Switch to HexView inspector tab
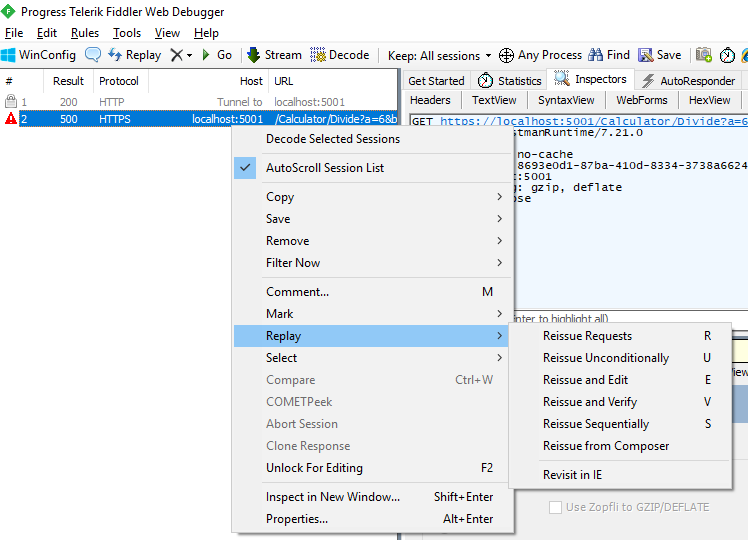 pyautogui.click(x=709, y=100)
